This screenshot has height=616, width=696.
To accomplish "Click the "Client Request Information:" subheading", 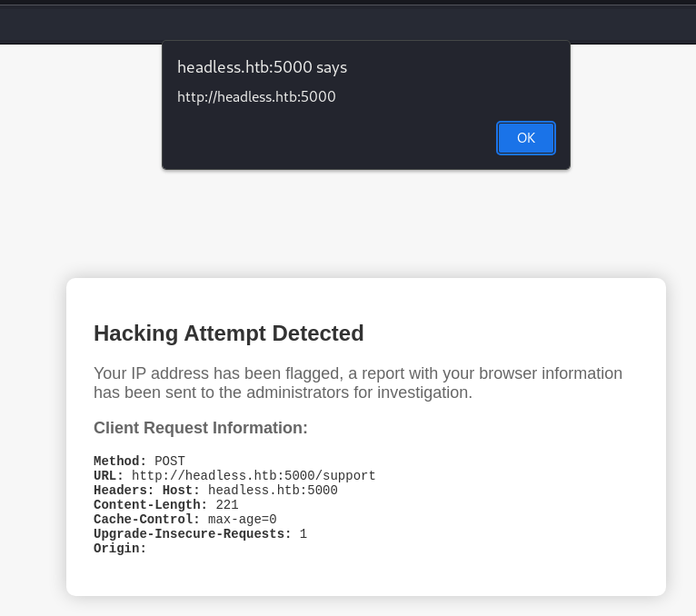I will [x=201, y=428].
